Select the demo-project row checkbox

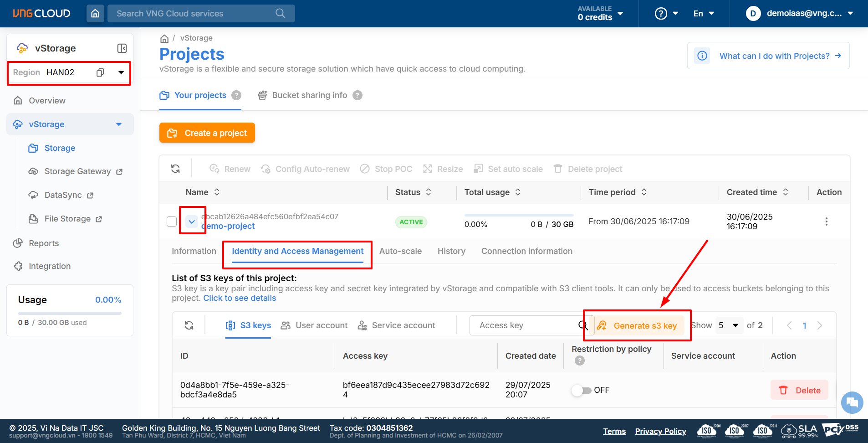(172, 221)
